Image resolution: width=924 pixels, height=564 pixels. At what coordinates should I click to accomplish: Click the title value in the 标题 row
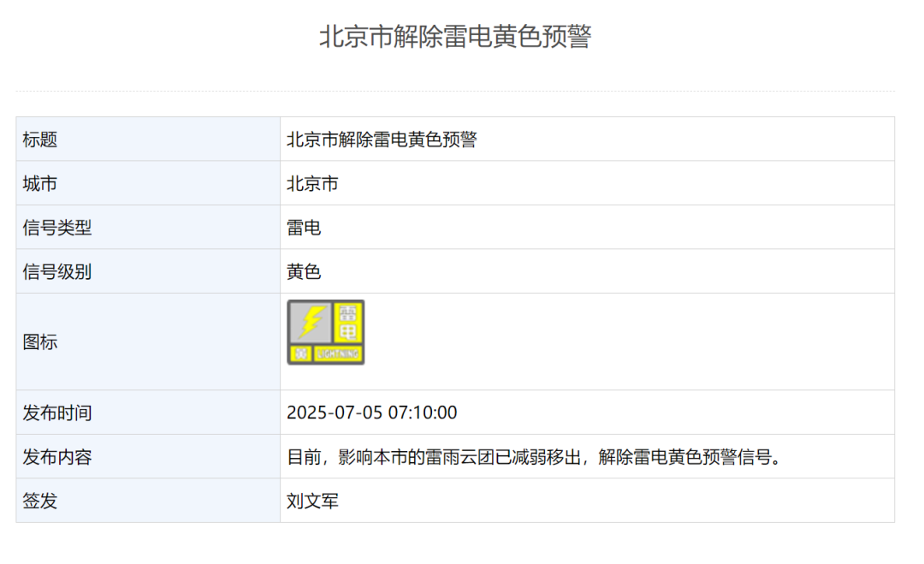pyautogui.click(x=382, y=140)
